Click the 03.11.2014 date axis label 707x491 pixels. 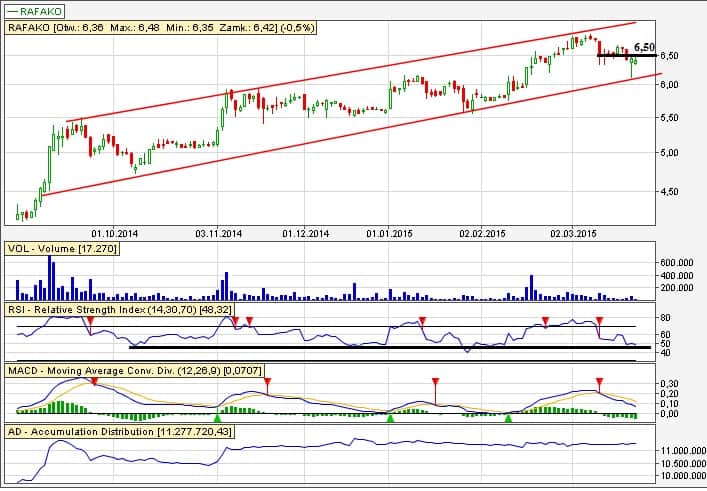point(219,234)
